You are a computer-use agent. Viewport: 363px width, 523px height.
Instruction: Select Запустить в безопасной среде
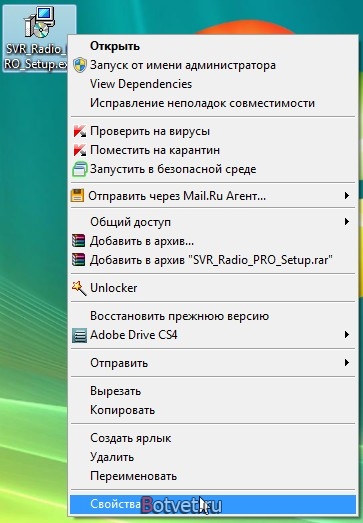pos(213,169)
